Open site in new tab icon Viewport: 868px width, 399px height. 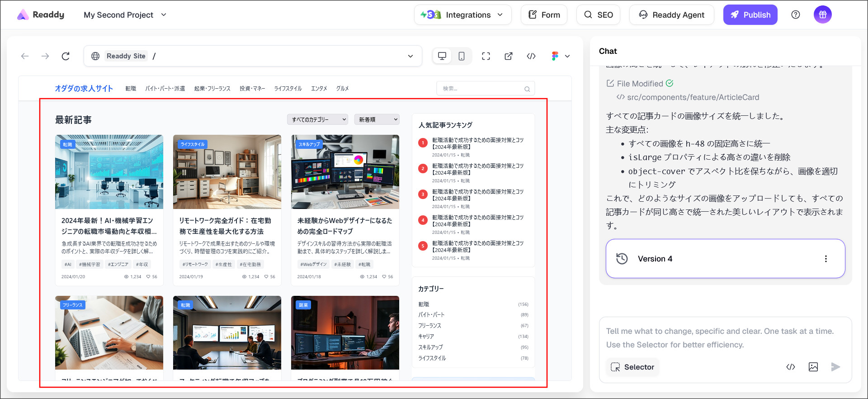point(509,56)
